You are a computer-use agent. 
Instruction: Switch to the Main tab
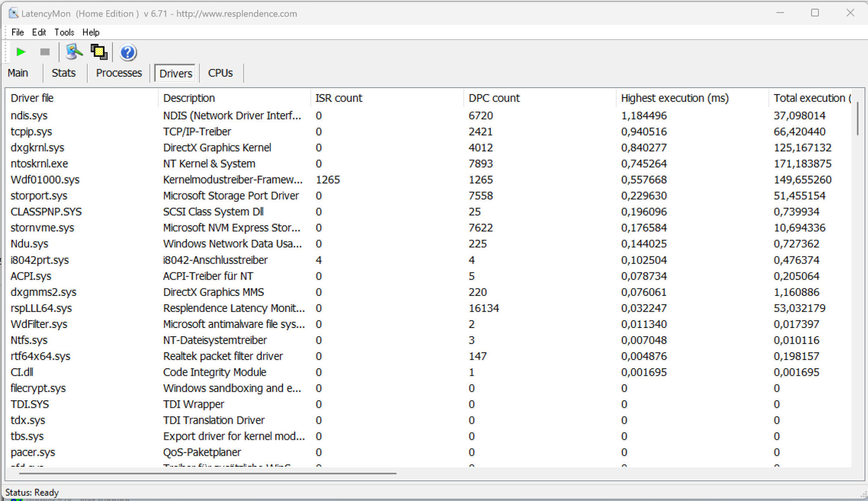[x=18, y=73]
